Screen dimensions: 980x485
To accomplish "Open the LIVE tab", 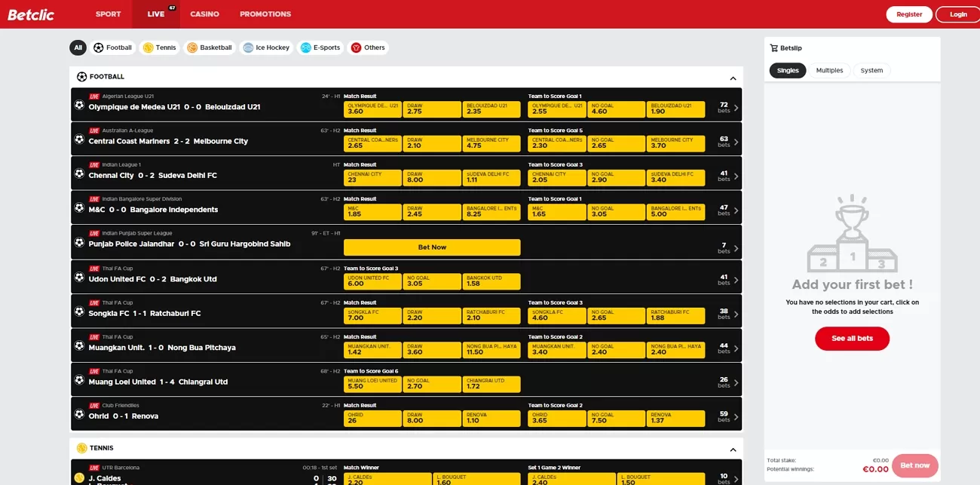I will (x=156, y=14).
